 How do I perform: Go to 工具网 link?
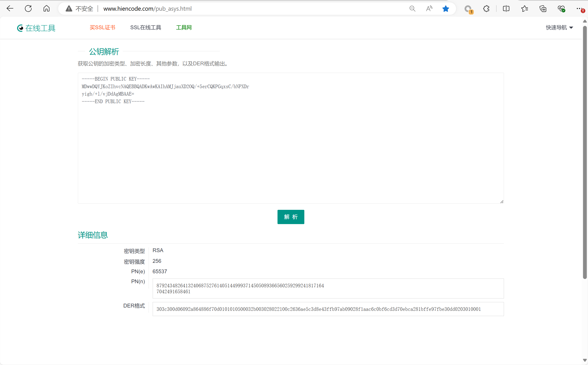click(x=184, y=28)
